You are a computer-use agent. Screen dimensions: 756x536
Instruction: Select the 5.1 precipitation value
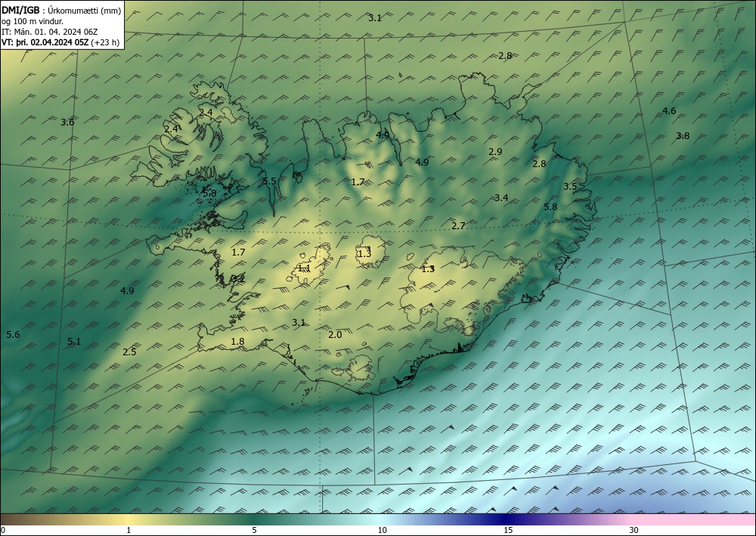(74, 342)
